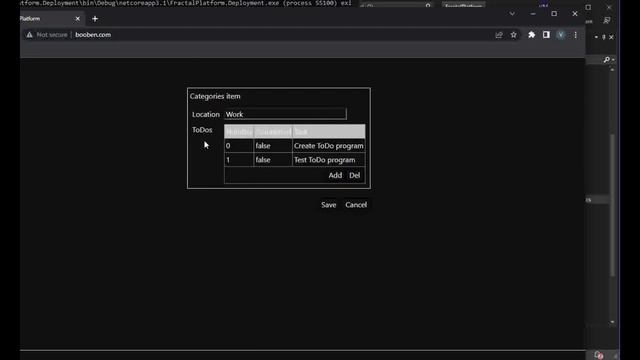Click the search magnifier in the background panel
This screenshot has width=640, height=360.
(x=607, y=60)
